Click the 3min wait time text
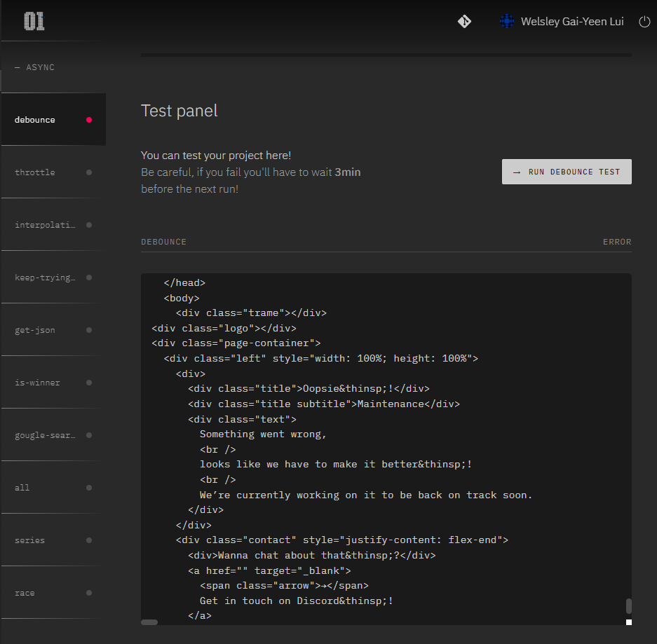Screen dimensions: 657x644 (x=347, y=172)
